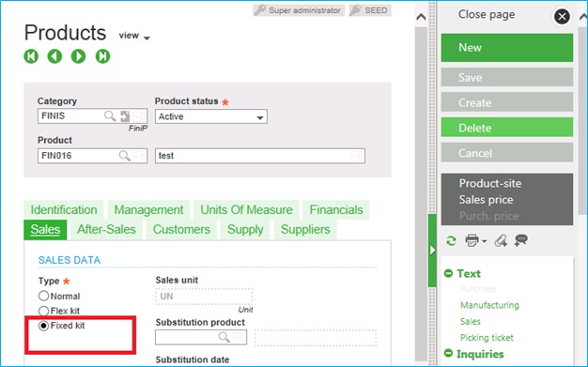Open the view dropdown next to Products
The image size is (588, 367).
pos(134,36)
